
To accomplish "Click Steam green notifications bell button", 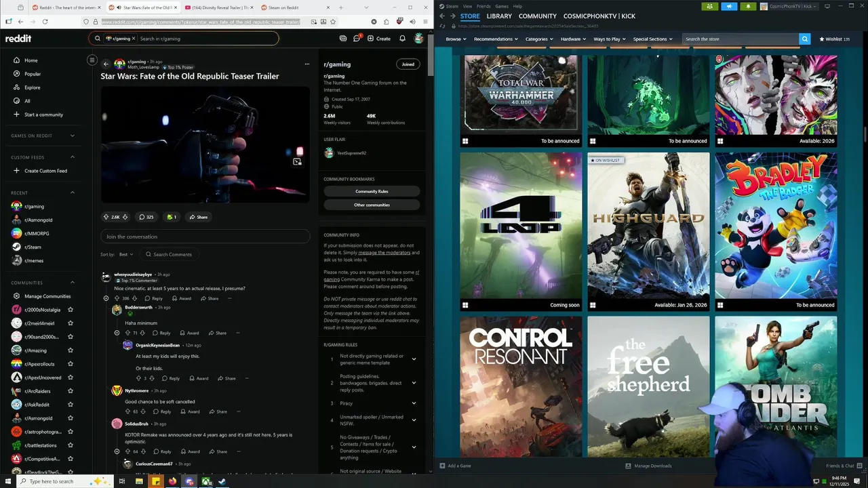I will (x=748, y=6).
